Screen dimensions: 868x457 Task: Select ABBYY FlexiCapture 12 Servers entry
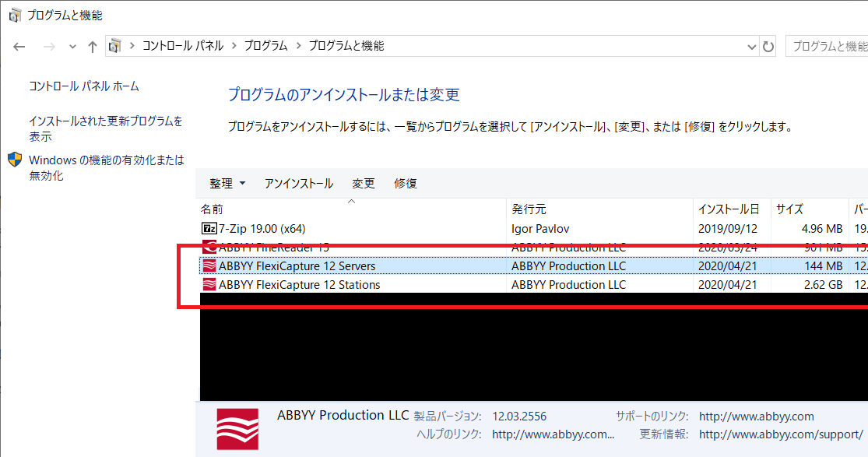[533, 266]
